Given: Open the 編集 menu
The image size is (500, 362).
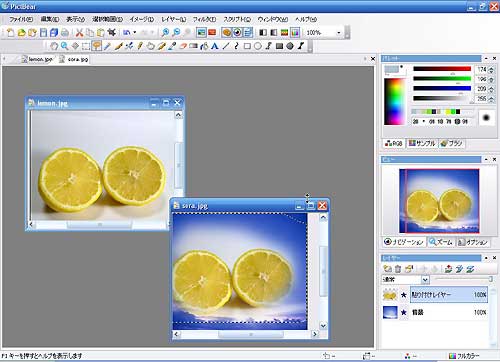Looking at the screenshot, I should click(50, 19).
